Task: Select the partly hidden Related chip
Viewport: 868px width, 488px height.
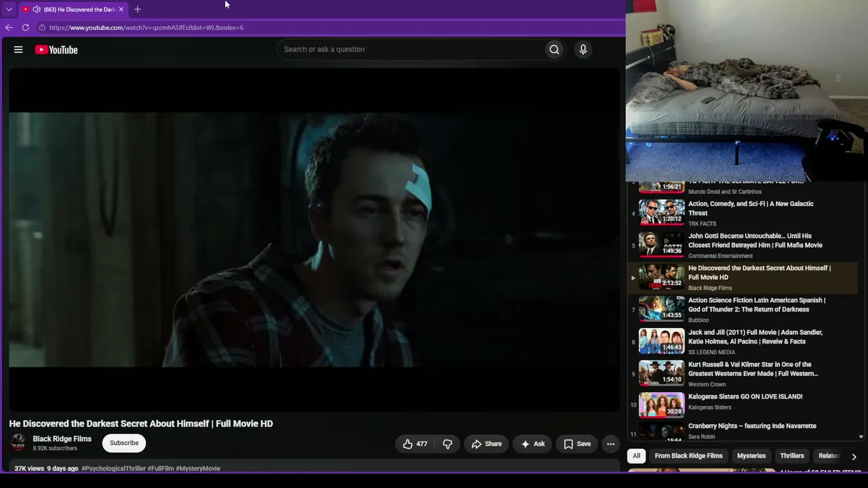Action: 829,456
